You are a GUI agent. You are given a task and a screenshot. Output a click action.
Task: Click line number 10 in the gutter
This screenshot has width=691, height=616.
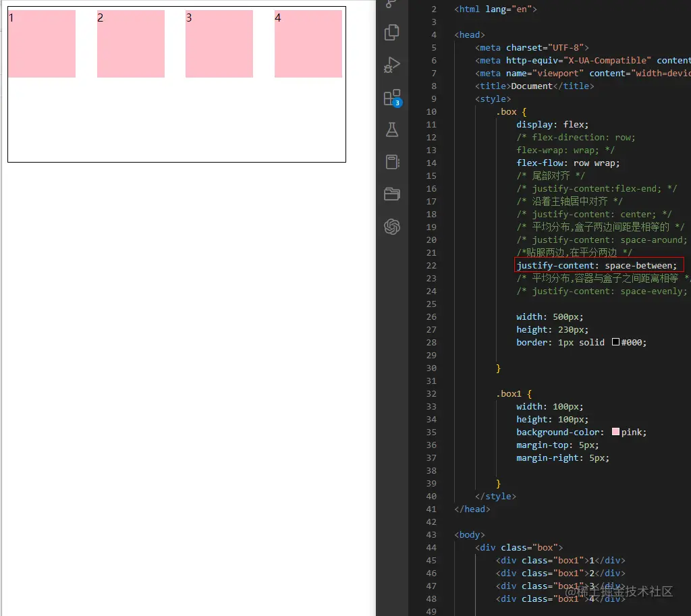tap(431, 111)
